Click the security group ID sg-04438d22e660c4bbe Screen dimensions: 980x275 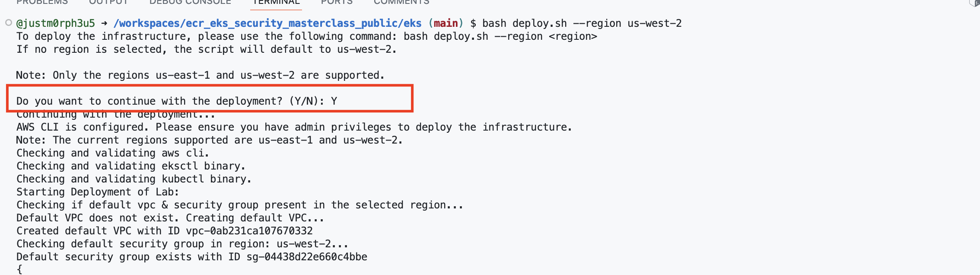point(307,257)
